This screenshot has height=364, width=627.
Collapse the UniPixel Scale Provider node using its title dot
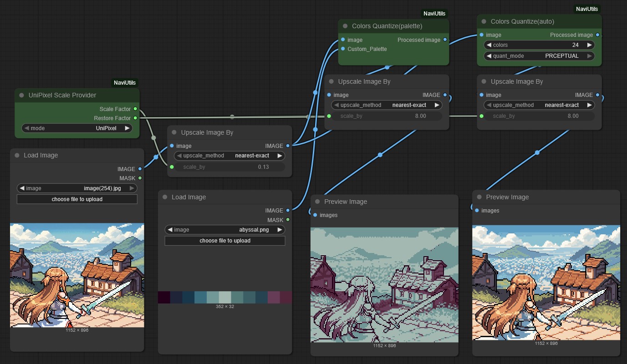pos(21,95)
